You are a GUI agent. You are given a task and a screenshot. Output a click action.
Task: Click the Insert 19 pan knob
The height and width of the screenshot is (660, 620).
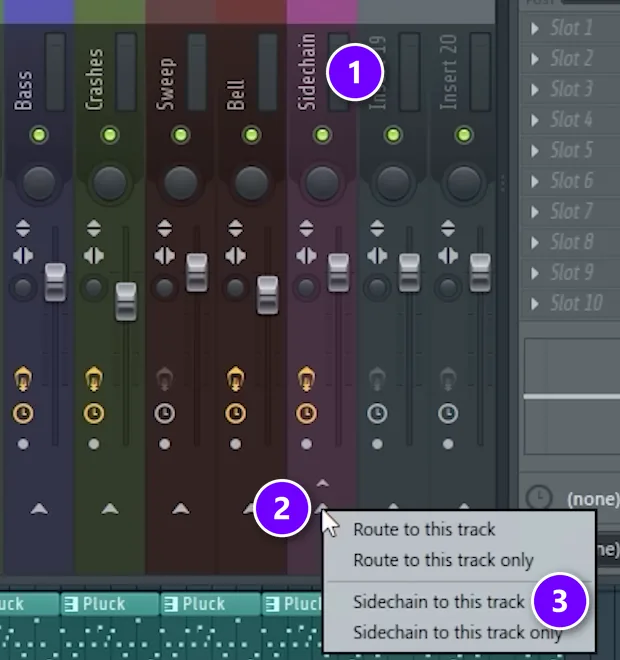[x=393, y=183]
